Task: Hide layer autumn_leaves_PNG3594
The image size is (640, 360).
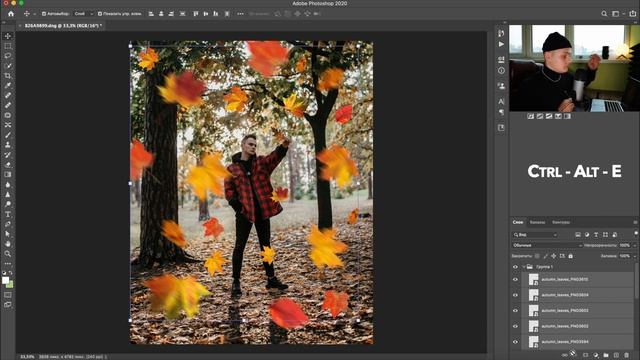Action: pos(515,342)
